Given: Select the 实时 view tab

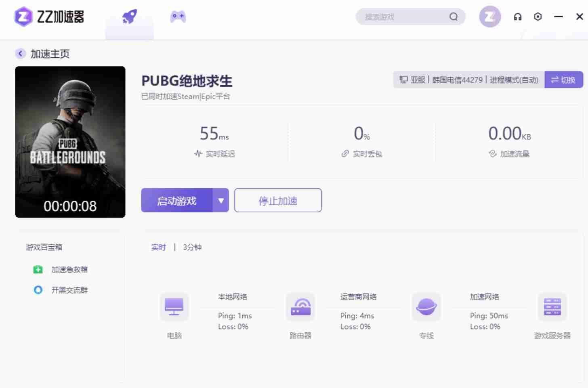Looking at the screenshot, I should (158, 247).
